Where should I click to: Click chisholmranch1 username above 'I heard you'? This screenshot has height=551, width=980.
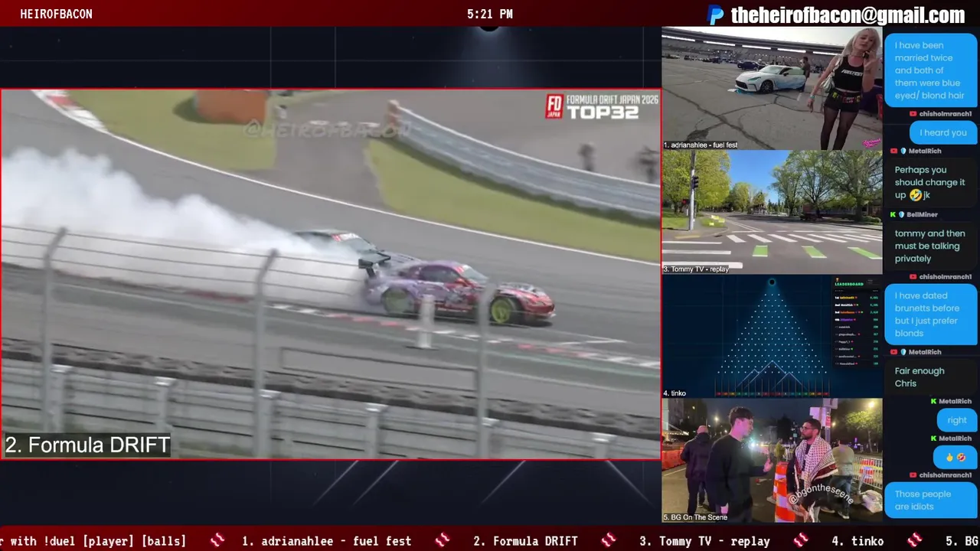(946, 114)
